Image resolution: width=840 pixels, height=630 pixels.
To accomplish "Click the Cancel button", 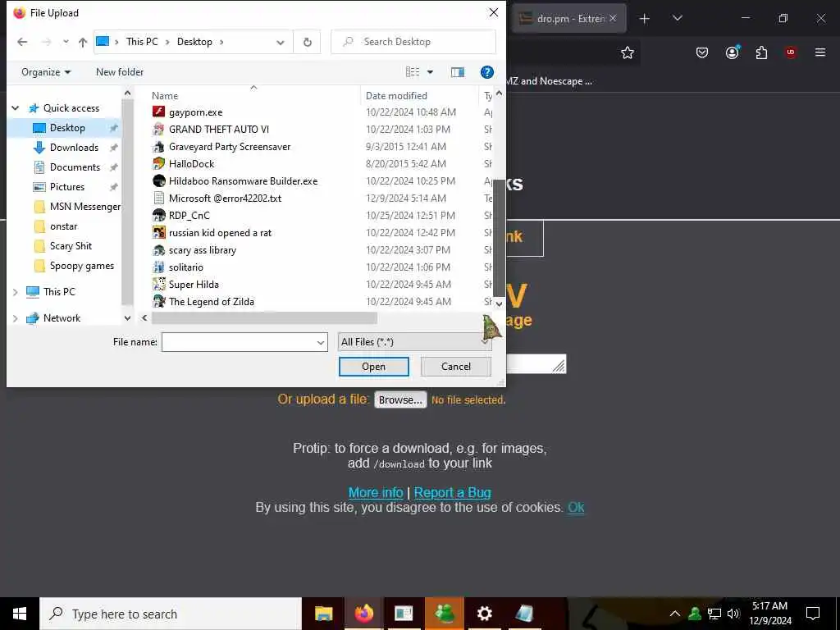I will [x=456, y=367].
